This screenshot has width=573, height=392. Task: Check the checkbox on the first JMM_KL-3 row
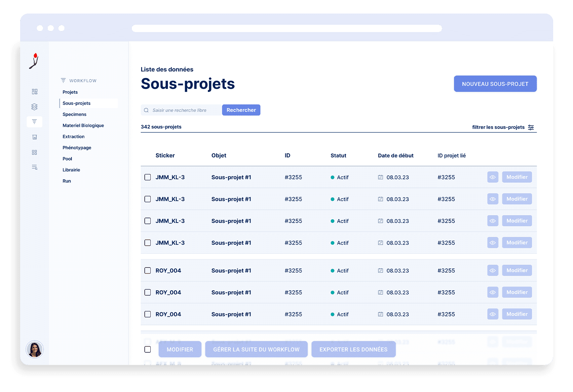(x=147, y=177)
